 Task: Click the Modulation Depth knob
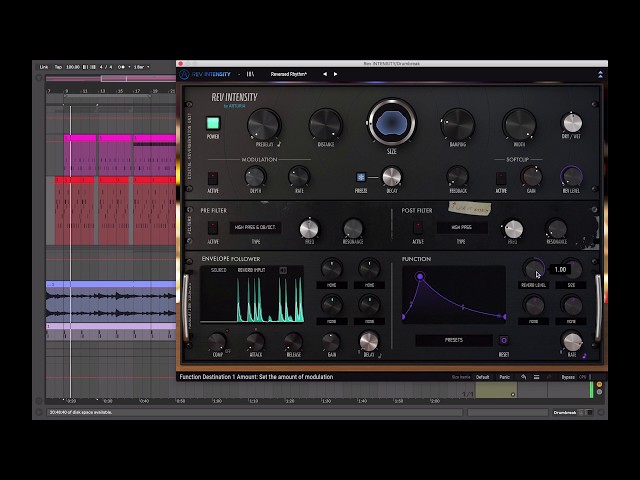[256, 177]
